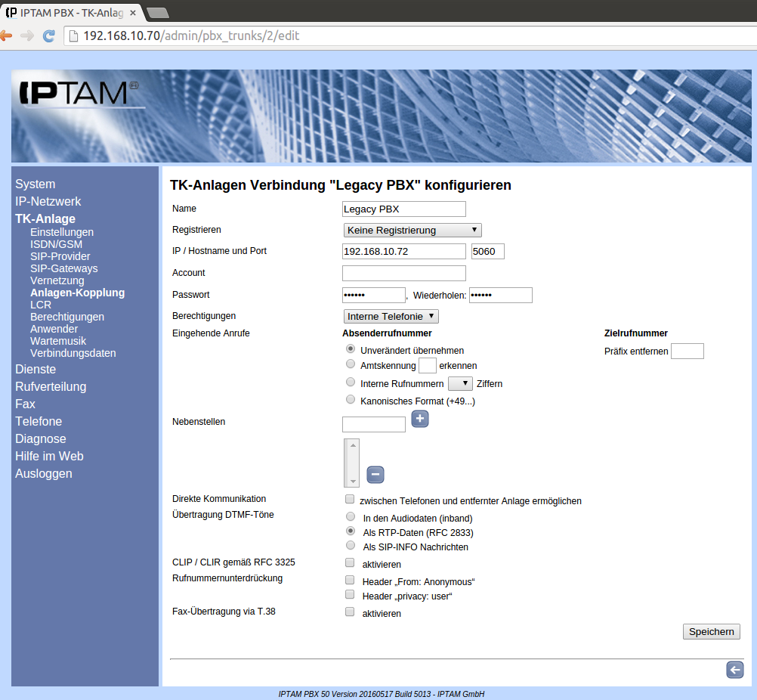Click Ausloggen link in sidebar

pos(44,473)
